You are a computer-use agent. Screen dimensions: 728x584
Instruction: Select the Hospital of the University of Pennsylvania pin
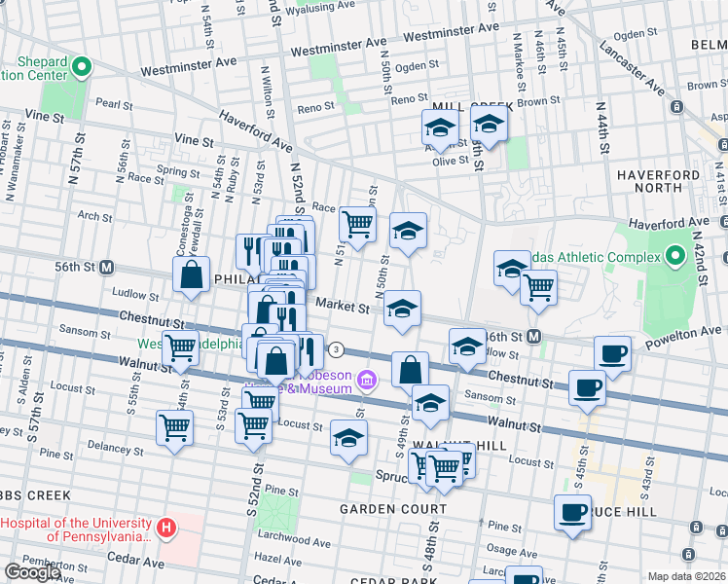tap(166, 529)
